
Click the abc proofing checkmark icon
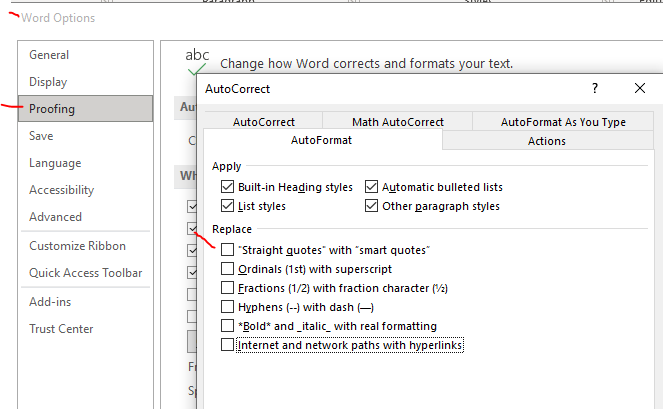coord(197,62)
